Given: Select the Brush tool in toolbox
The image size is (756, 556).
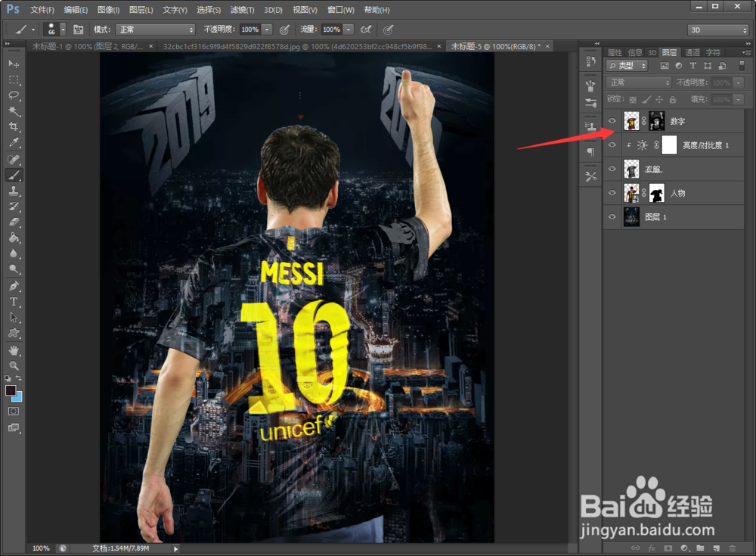Looking at the screenshot, I should coord(14,175).
